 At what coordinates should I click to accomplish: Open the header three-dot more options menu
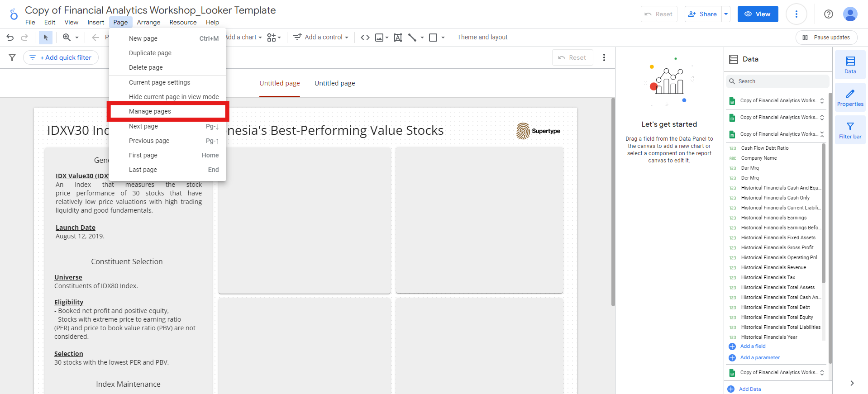[796, 14]
